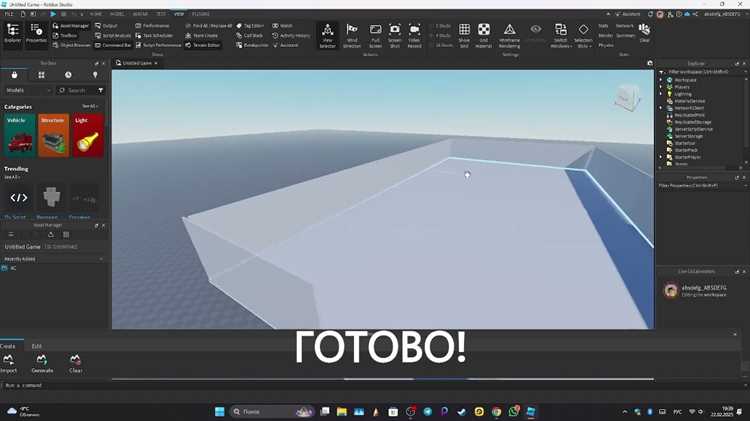Screen dimensions: 750x421
Task: Open Activity History
Action: pos(291,35)
